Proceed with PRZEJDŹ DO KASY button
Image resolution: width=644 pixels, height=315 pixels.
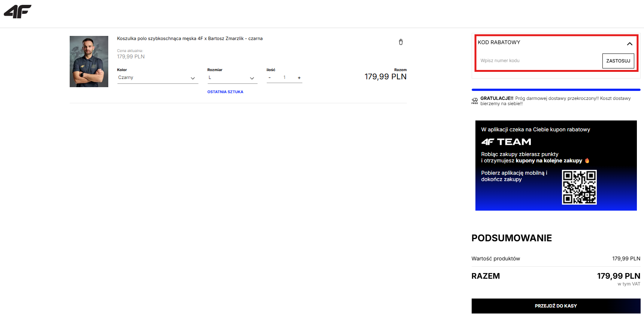click(556, 306)
